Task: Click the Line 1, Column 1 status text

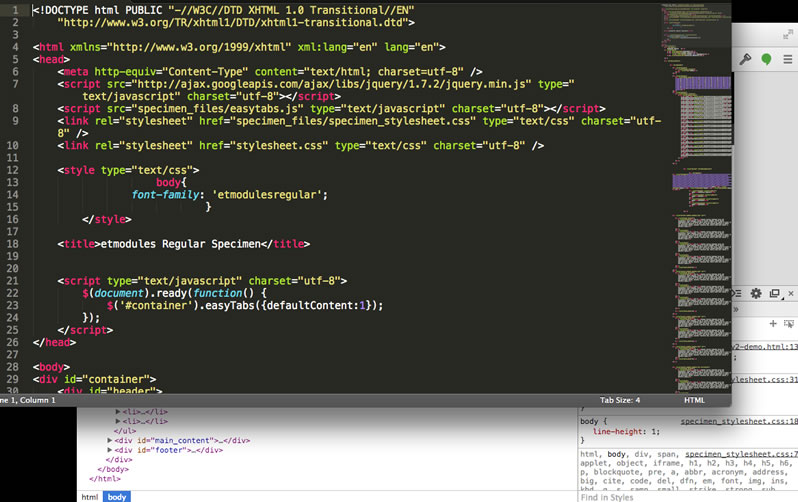Action: (28, 400)
